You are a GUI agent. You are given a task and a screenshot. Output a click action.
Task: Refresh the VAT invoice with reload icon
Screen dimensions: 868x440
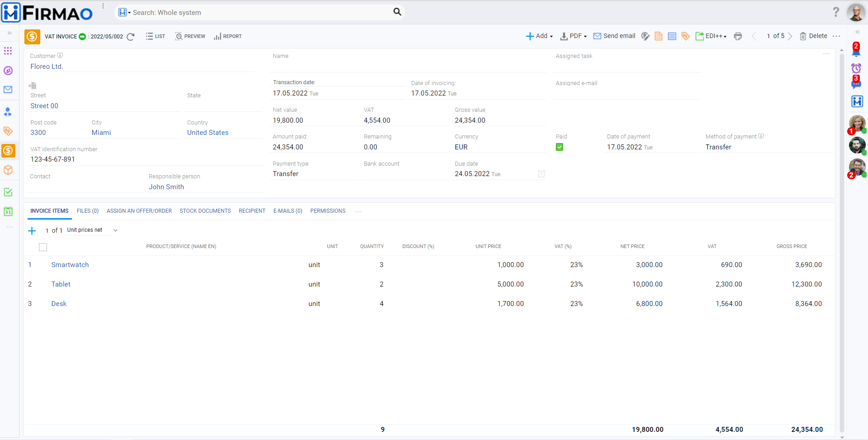[x=131, y=37]
